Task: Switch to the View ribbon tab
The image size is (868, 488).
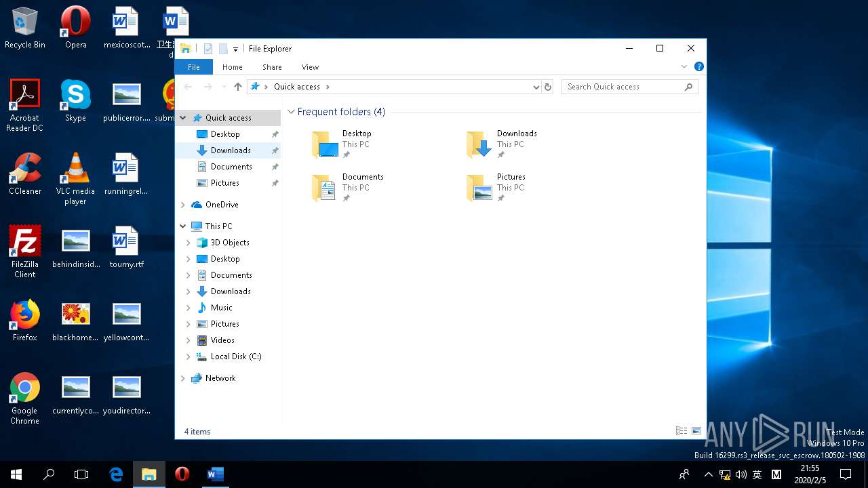Action: pyautogui.click(x=310, y=67)
